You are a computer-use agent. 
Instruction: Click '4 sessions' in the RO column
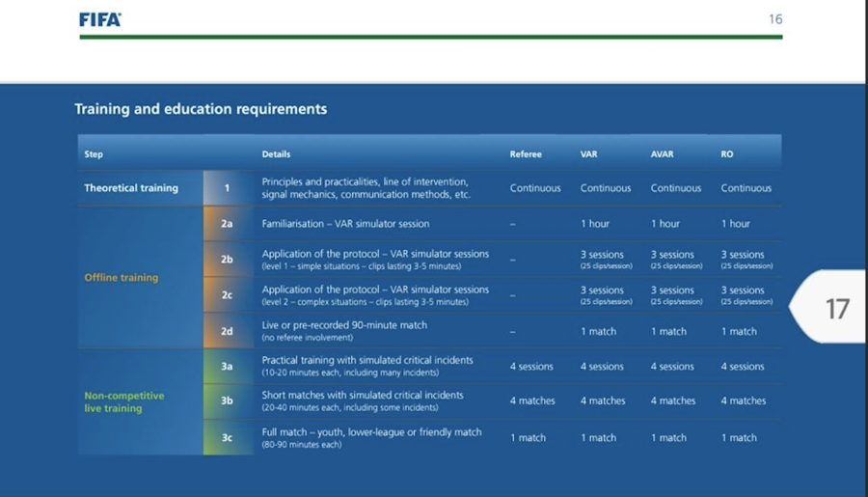(743, 367)
